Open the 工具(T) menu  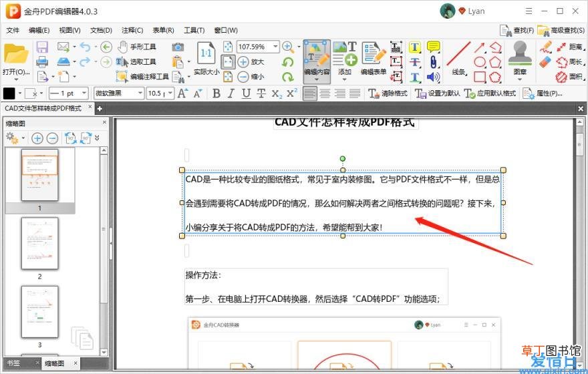coord(194,30)
